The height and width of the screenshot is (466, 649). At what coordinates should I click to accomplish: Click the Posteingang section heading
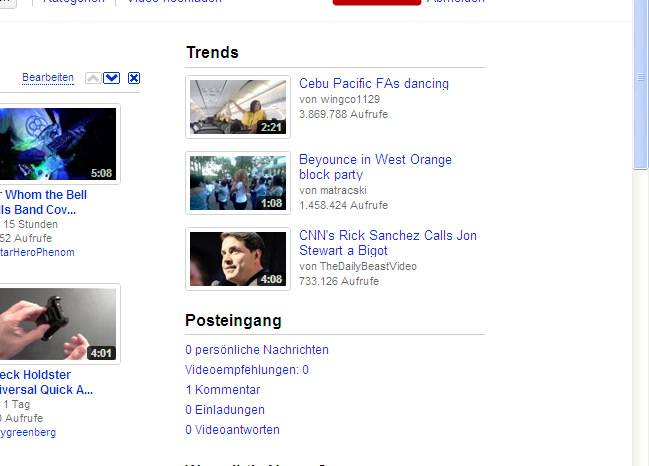(x=233, y=320)
